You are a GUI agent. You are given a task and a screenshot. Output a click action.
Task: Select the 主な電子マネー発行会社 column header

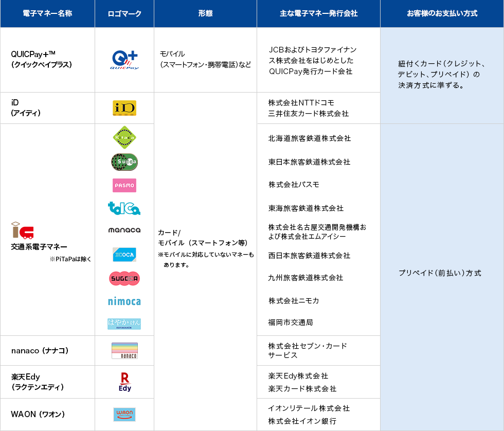[318, 13]
